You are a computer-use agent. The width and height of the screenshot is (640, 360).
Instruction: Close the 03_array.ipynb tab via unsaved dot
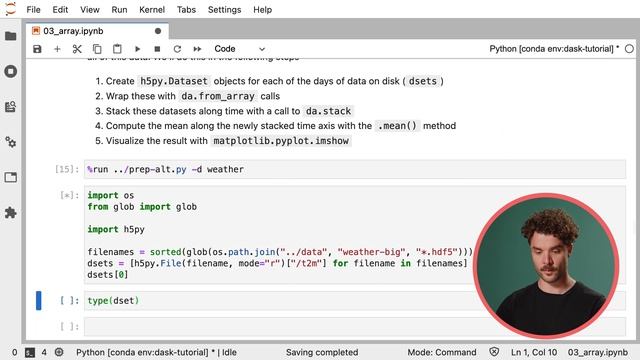[x=158, y=31]
